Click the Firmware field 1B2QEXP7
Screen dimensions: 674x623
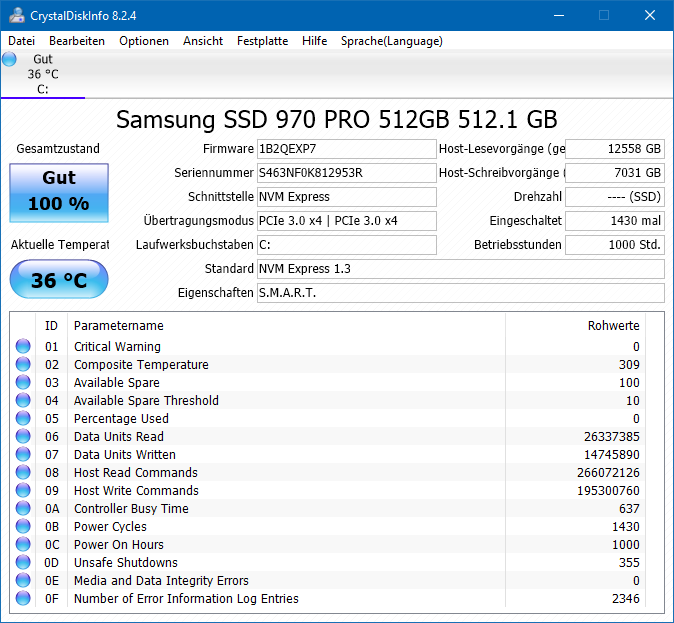click(x=347, y=149)
